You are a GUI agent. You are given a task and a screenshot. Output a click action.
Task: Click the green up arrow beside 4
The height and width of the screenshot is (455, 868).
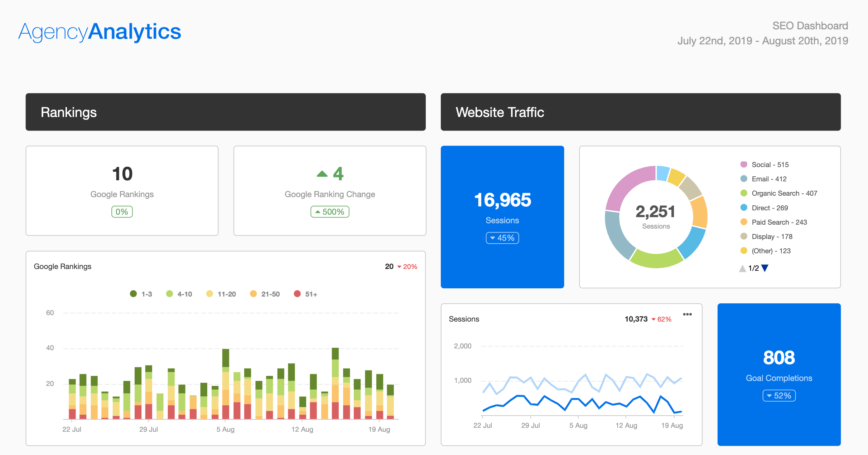322,174
